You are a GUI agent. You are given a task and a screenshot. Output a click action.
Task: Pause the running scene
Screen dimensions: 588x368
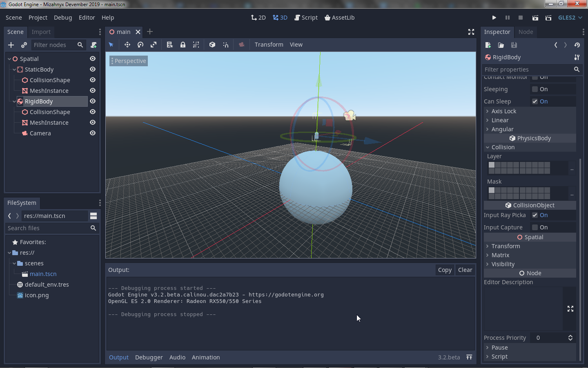(508, 18)
